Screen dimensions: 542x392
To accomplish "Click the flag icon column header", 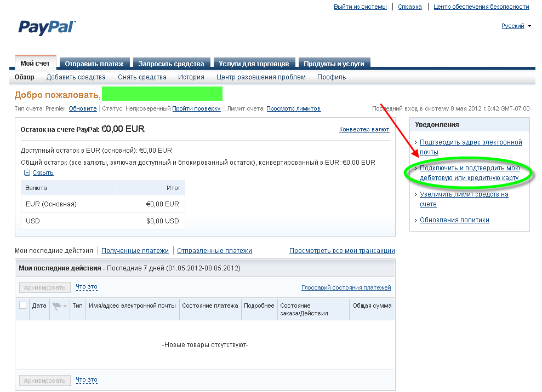I will pos(56,306).
